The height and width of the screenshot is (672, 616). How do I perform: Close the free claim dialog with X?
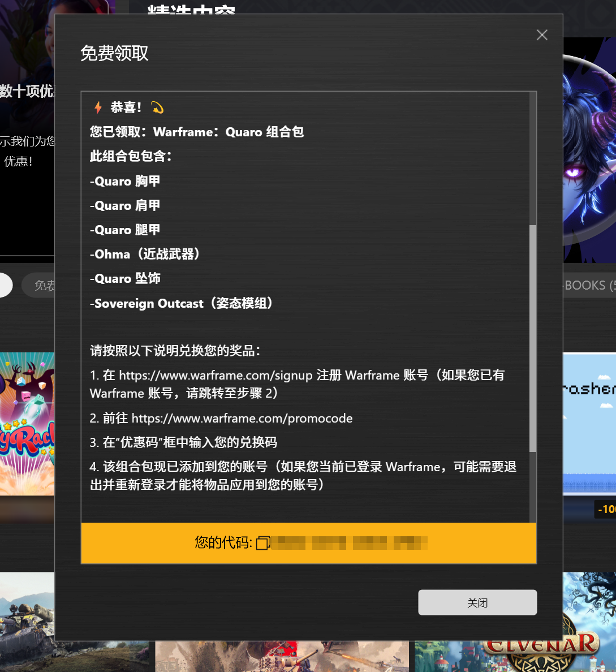(542, 35)
